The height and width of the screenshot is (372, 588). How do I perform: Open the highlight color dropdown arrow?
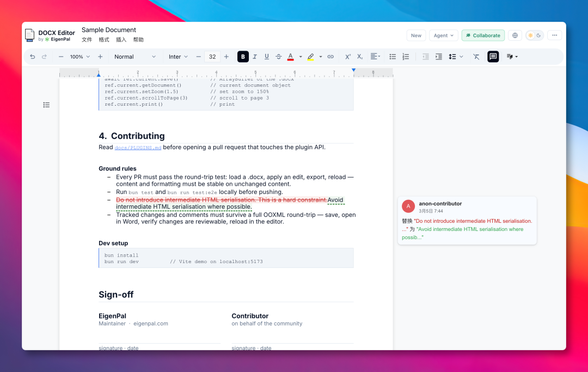[321, 57]
